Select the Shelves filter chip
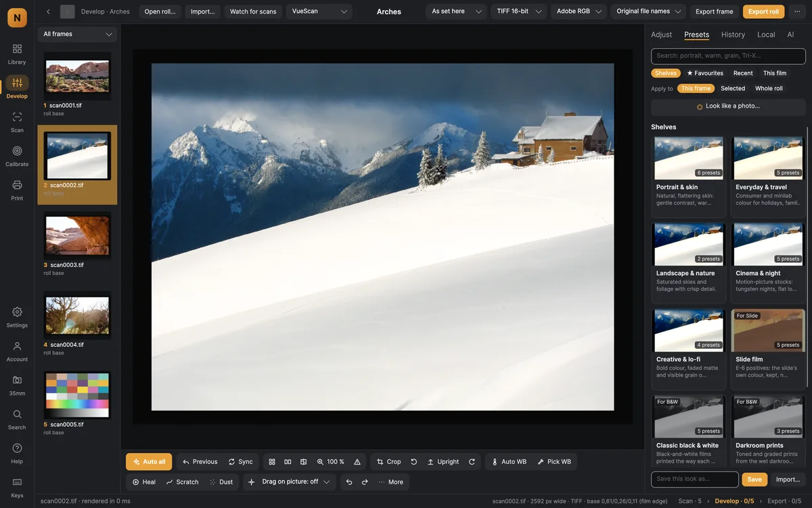The image size is (812, 508). (x=666, y=73)
